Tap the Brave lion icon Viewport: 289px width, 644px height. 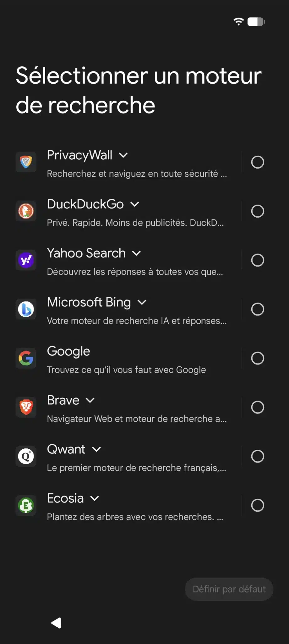pyautogui.click(x=26, y=407)
